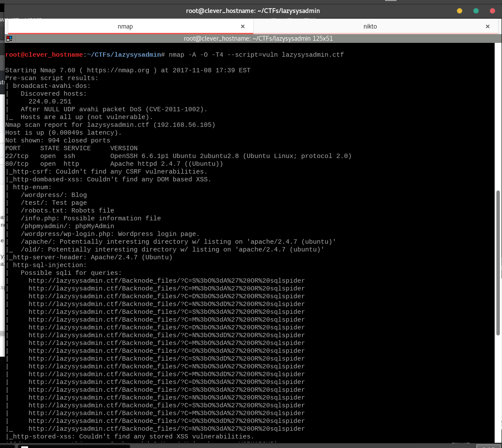Click the /robots.txt Robots file line

click(67, 211)
